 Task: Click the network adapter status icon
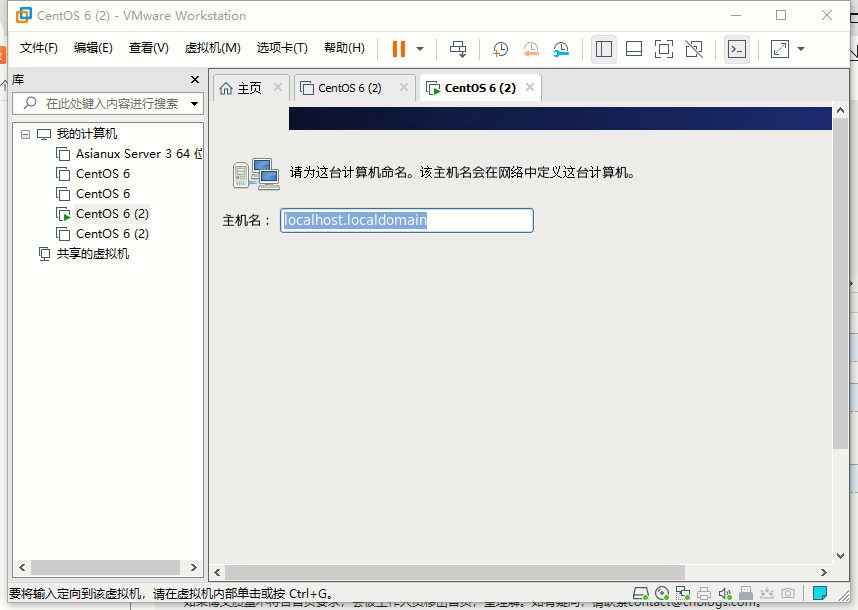(x=683, y=593)
